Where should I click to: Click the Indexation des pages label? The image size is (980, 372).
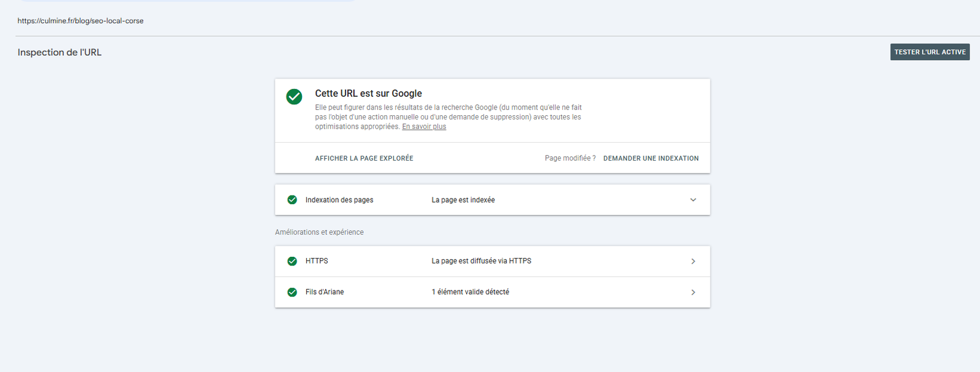click(x=339, y=200)
